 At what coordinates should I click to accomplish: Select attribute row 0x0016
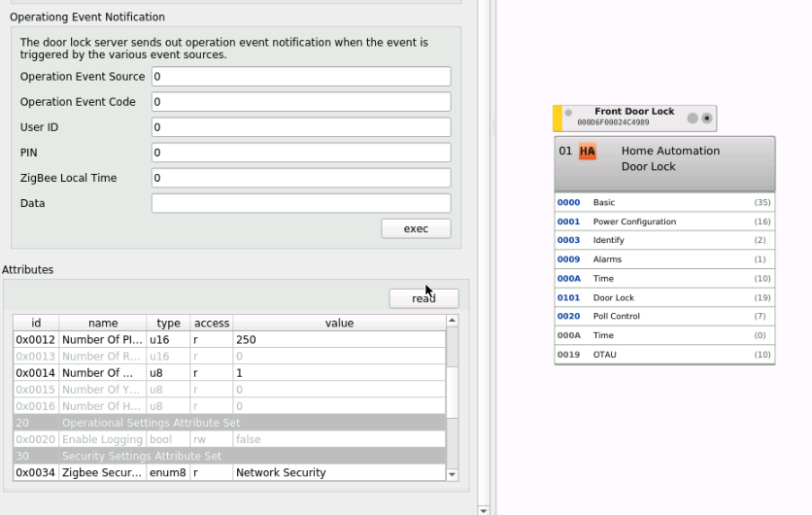[229, 406]
